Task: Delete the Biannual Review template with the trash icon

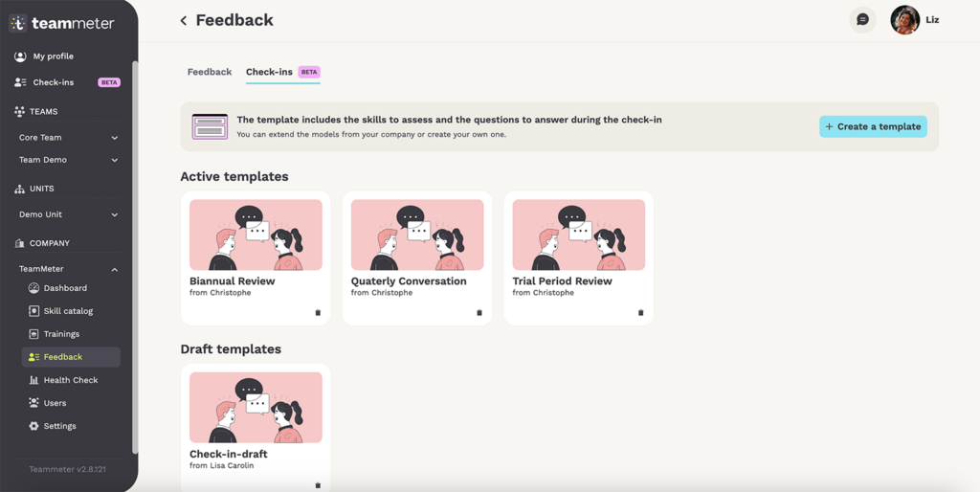Action: 318,313
